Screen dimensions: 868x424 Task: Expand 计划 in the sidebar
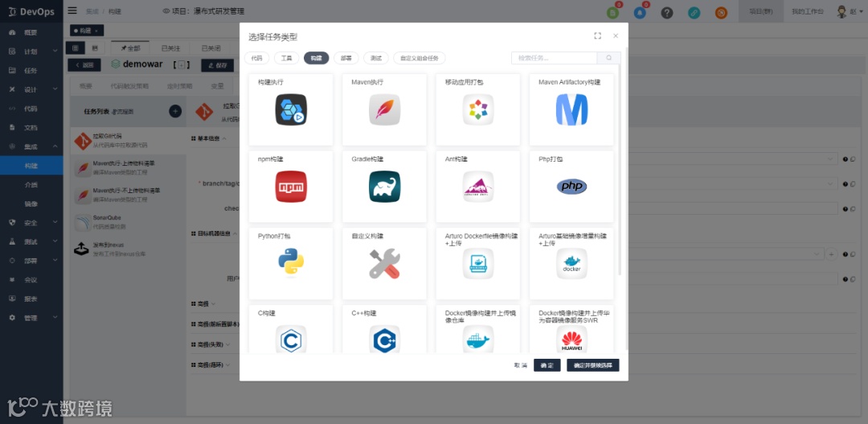pyautogui.click(x=31, y=51)
